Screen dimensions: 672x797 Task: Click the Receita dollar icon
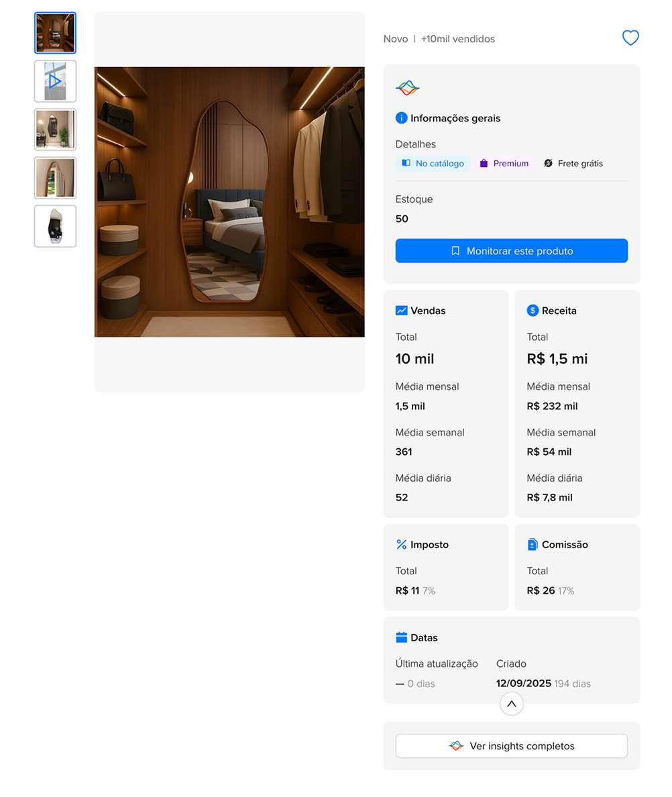click(x=533, y=311)
